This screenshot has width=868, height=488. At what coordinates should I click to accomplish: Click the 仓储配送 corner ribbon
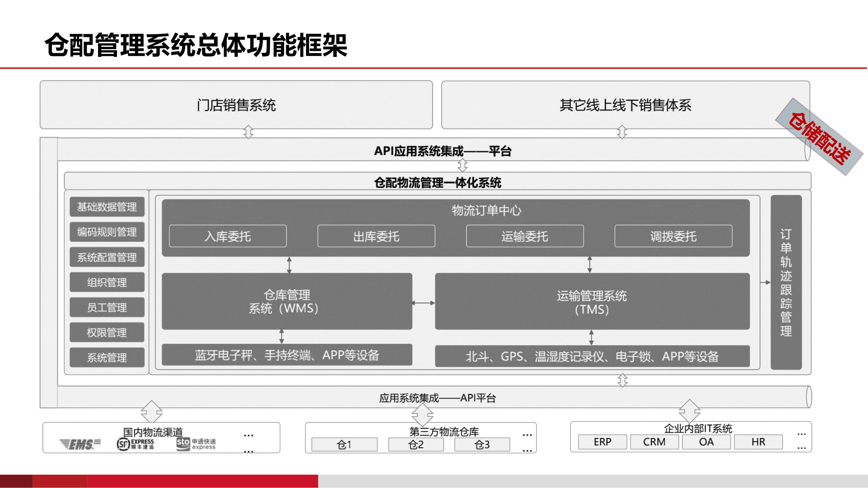point(819,137)
